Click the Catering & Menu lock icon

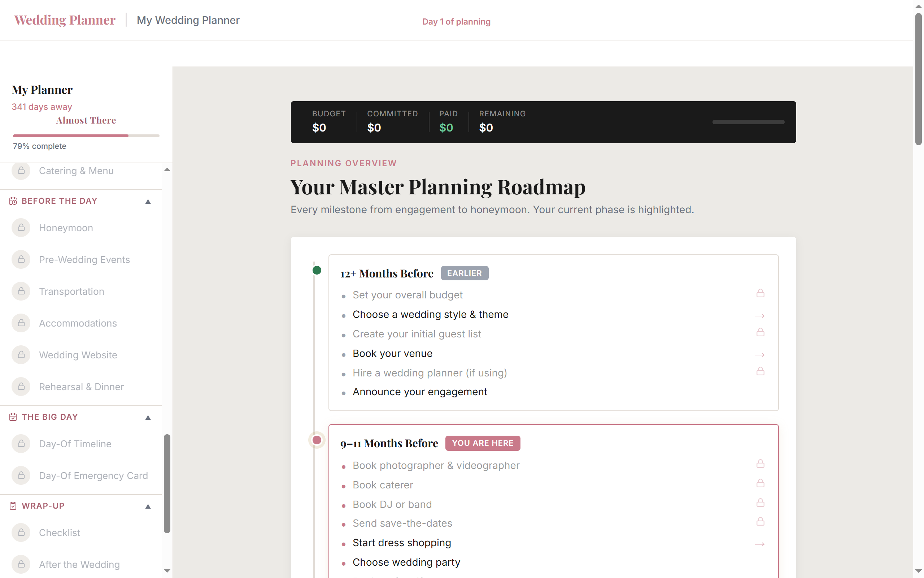click(x=21, y=171)
